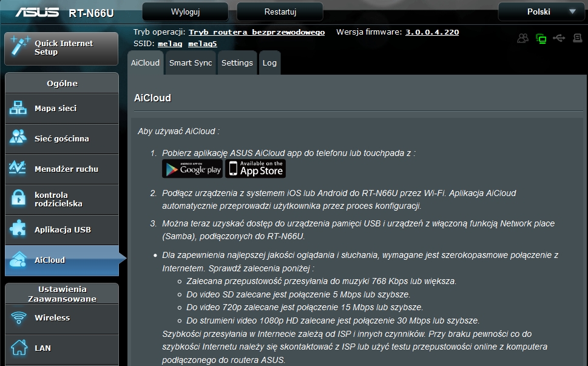The image size is (588, 366).
Task: Click the Ogólne section header
Action: coord(62,83)
